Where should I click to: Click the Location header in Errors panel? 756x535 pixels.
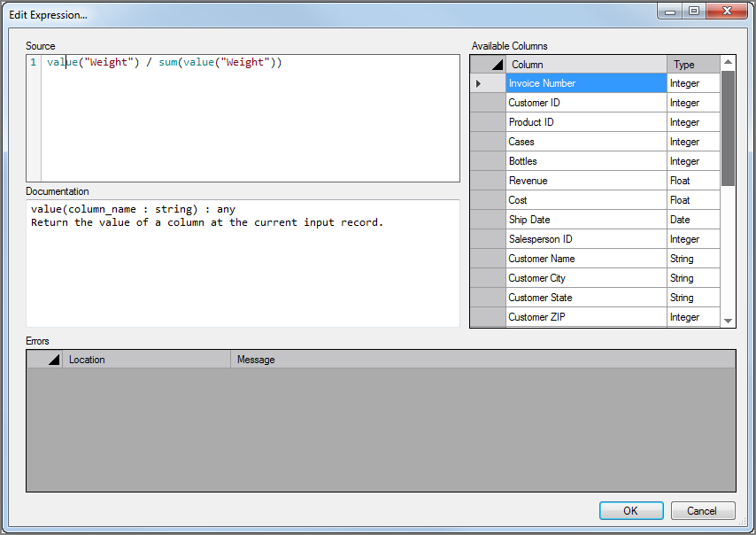pyautogui.click(x=142, y=359)
